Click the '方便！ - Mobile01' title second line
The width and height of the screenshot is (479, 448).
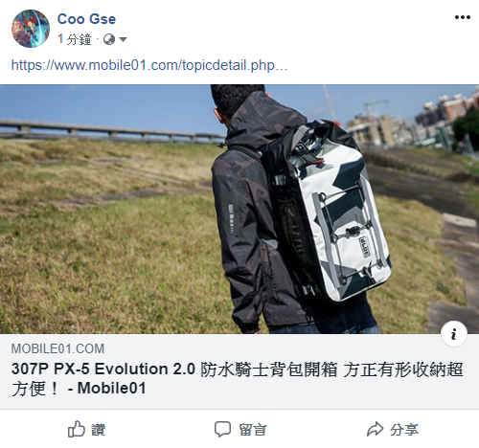(79, 389)
